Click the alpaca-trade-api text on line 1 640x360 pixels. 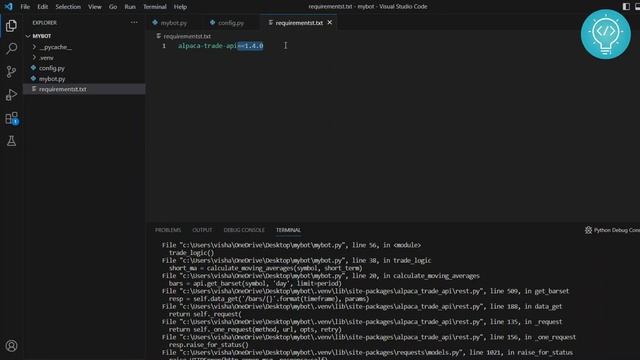pos(207,46)
